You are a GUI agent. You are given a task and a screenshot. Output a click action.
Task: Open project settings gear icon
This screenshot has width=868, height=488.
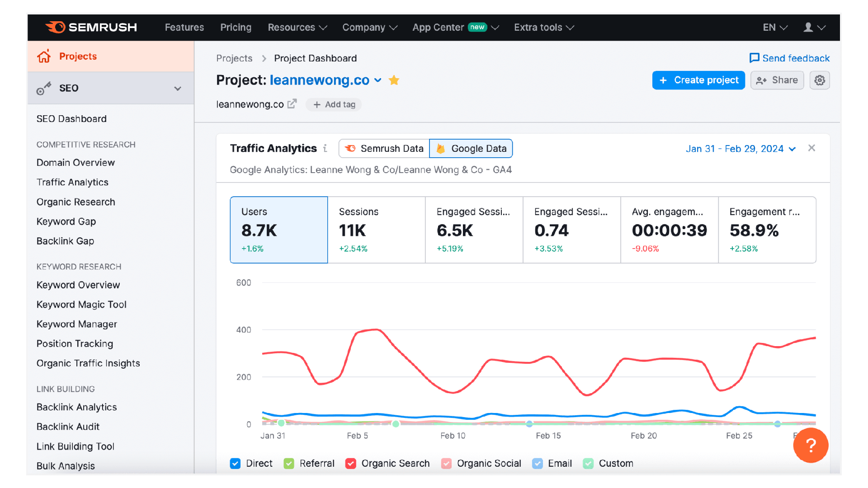click(x=819, y=80)
